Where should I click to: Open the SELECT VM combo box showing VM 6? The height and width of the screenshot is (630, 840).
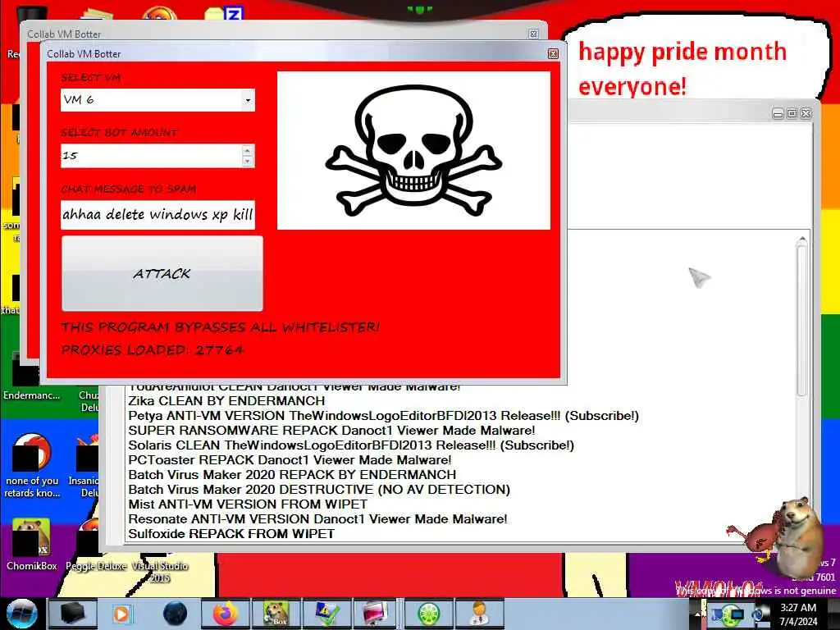pyautogui.click(x=157, y=100)
